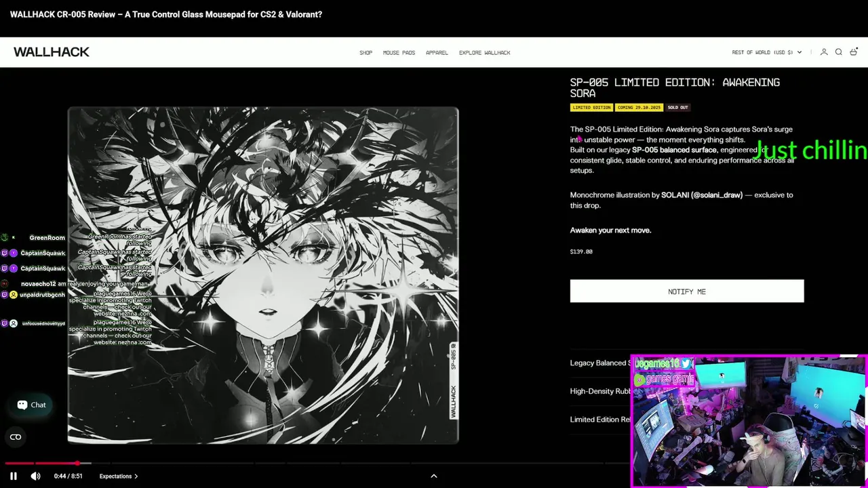Click "Awaken your next move." tagline
Viewport: 868px width, 488px height.
610,230
